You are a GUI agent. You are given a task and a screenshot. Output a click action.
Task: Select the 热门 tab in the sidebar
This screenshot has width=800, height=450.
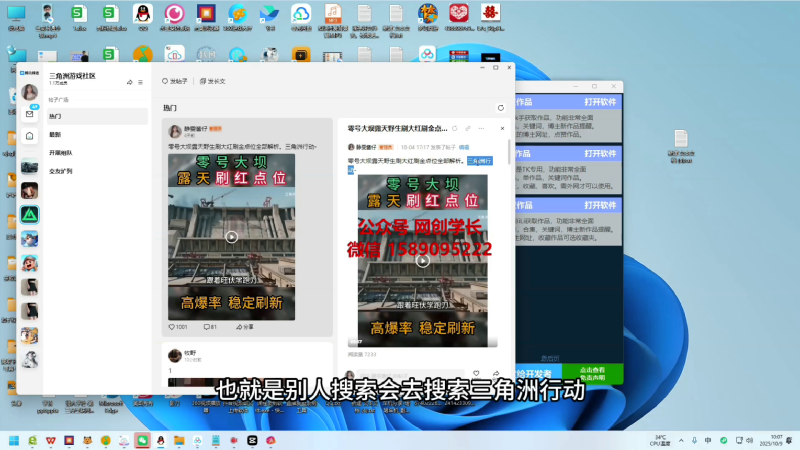(97, 116)
